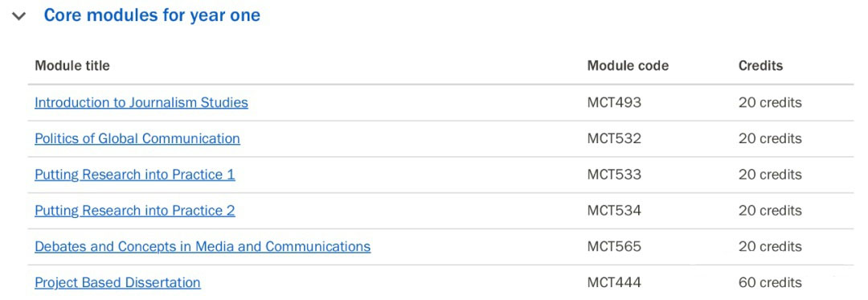Viewport: 868px width, 300px height.
Task: Click the Core modules for year one heading
Action: pos(152,15)
